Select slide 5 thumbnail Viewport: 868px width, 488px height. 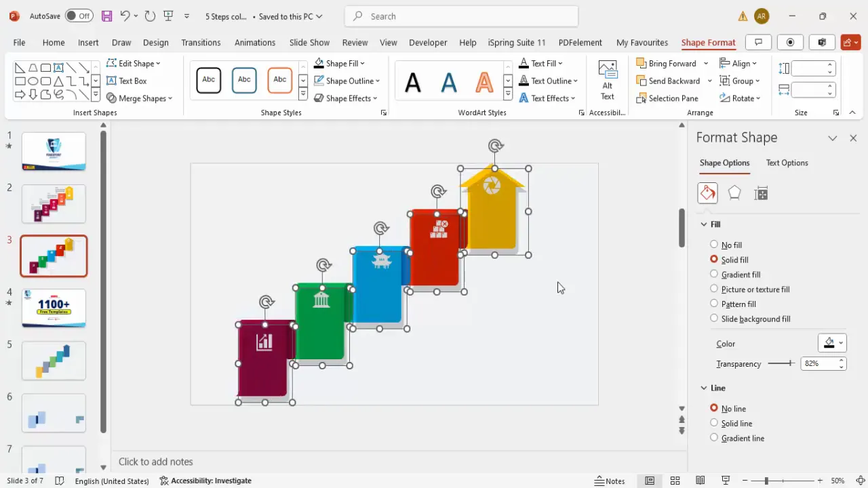[x=54, y=360]
